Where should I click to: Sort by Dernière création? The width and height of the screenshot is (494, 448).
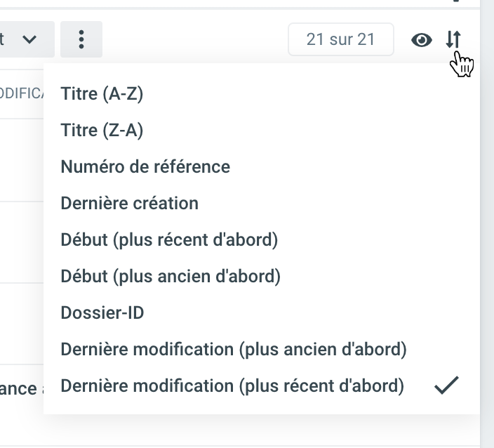[x=130, y=203]
